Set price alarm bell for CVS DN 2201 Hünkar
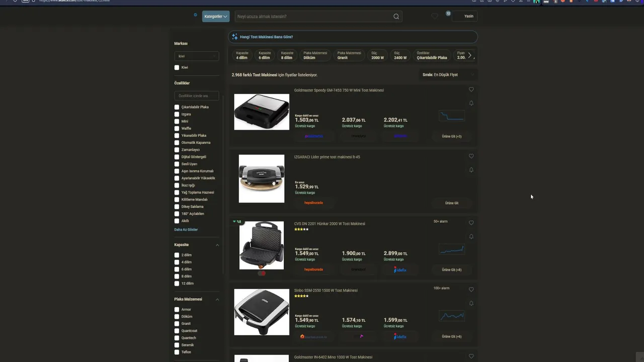This screenshot has height=362, width=644. click(471, 236)
